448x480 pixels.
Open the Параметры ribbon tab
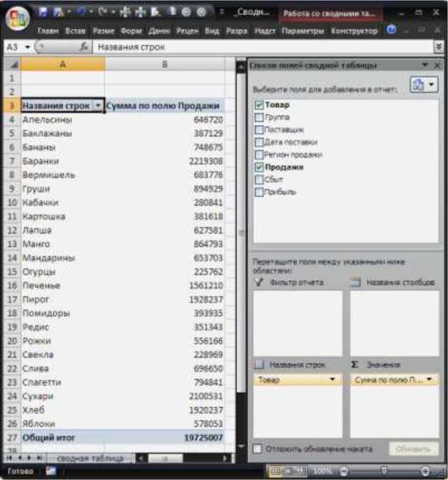pos(302,31)
